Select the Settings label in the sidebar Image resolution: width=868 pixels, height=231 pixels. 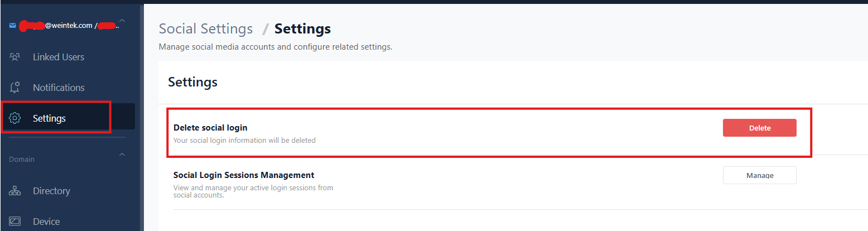pyautogui.click(x=49, y=118)
